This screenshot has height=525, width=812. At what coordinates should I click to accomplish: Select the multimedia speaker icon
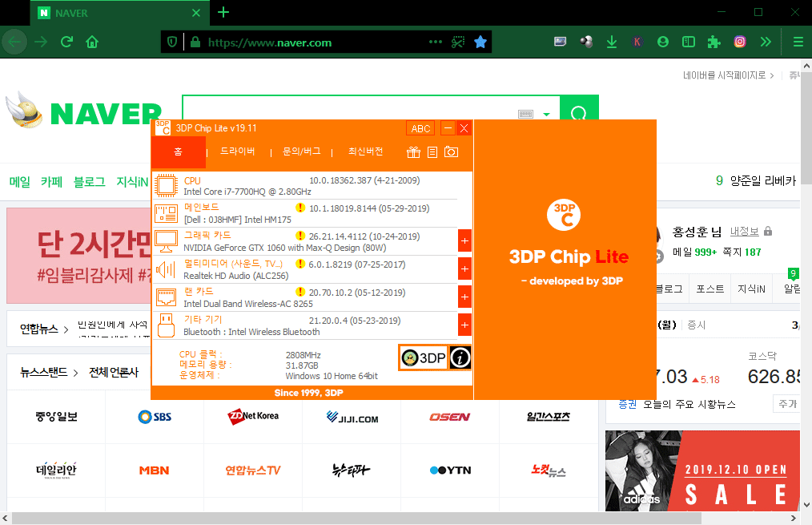167,269
